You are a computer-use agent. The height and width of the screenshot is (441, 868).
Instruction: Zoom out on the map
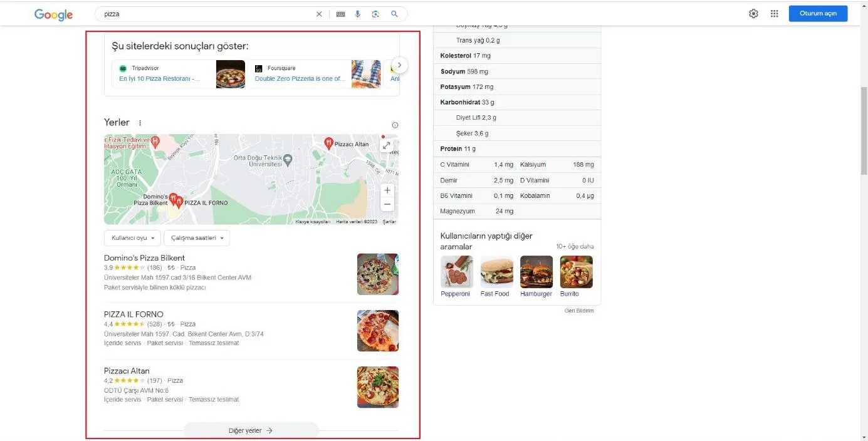point(387,204)
